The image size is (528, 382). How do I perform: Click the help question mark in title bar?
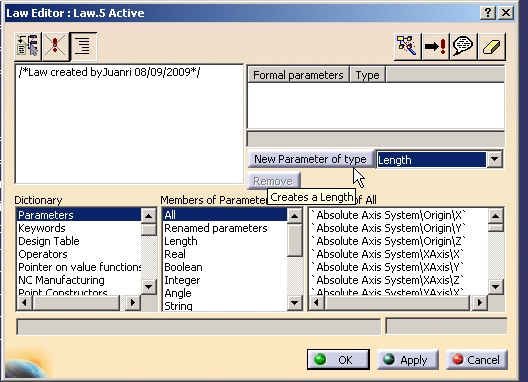(x=488, y=13)
